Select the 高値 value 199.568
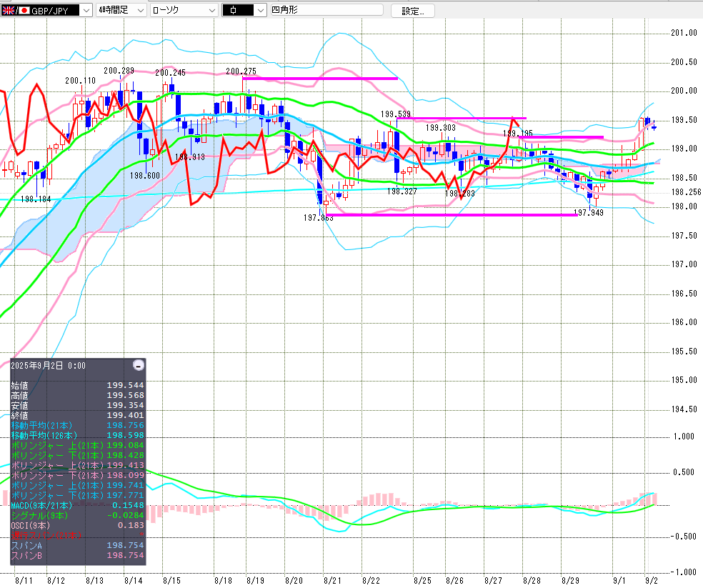This screenshot has width=703, height=588. pos(125,395)
